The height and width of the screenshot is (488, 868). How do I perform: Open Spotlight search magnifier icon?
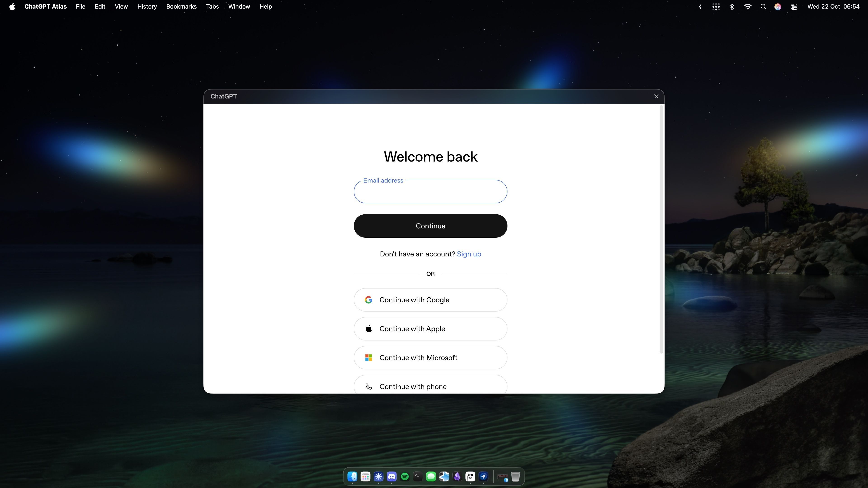click(763, 7)
